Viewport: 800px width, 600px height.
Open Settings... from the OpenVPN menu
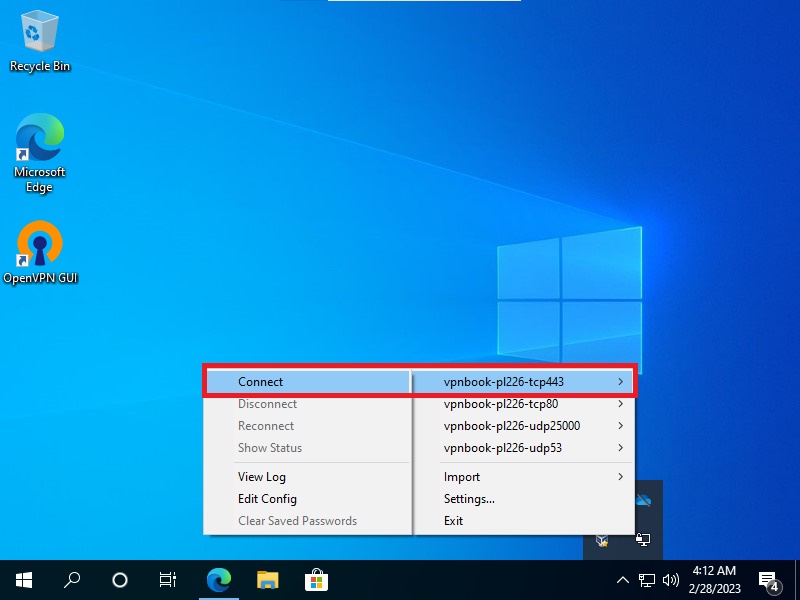click(x=470, y=499)
